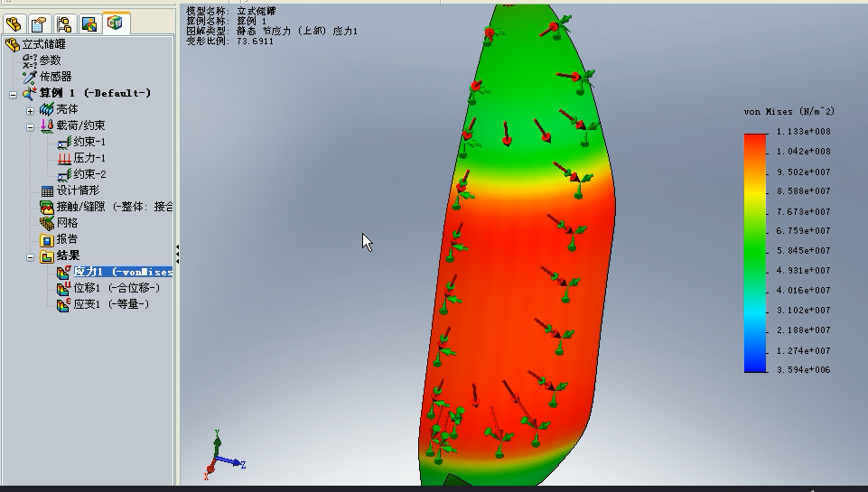The width and height of the screenshot is (868, 492).
Task: Click the von Mises color legend bar
Action: tap(755, 253)
